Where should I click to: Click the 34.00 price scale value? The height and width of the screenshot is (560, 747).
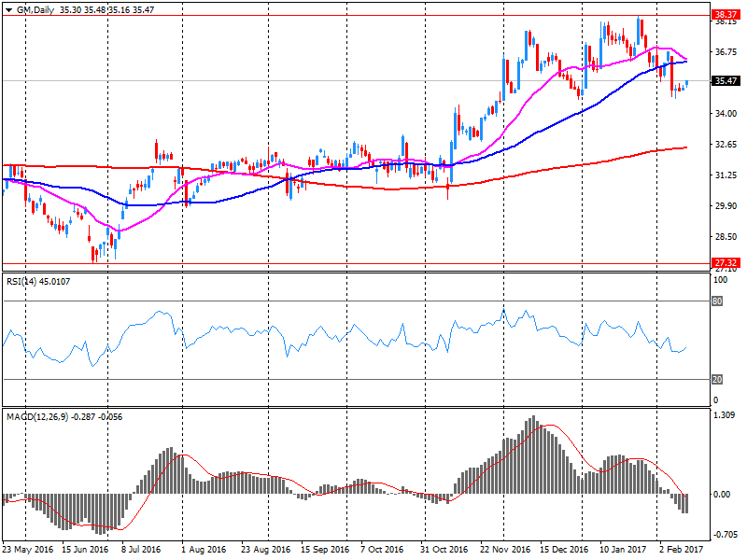coord(726,114)
